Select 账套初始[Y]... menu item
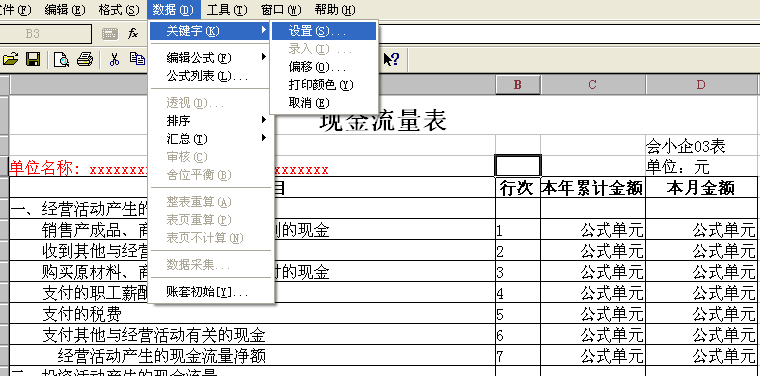 [x=210, y=292]
